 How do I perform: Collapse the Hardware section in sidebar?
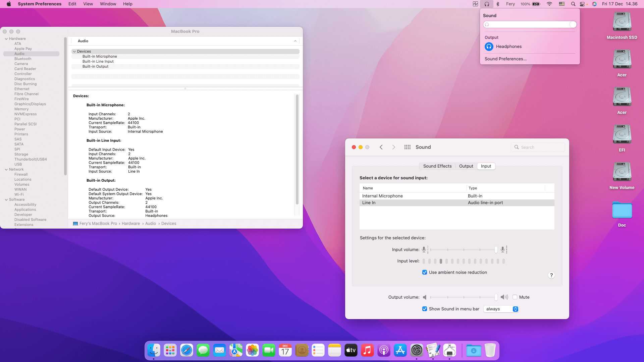(6, 39)
